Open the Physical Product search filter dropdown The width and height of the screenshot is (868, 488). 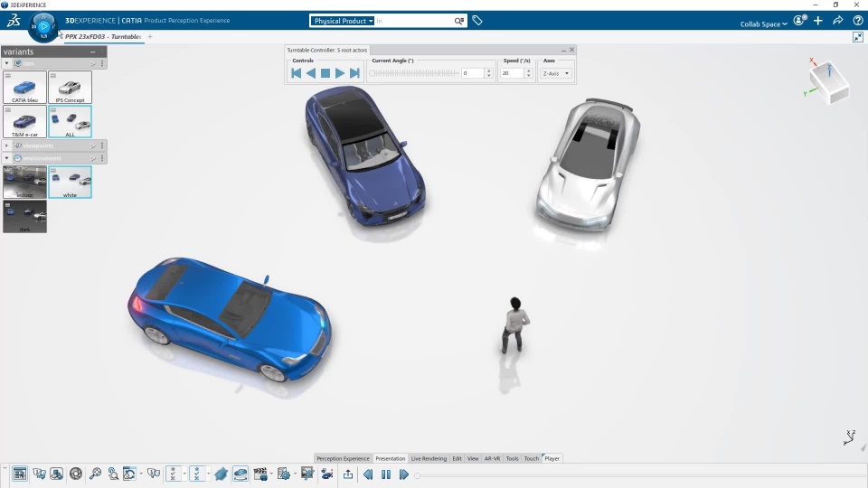coord(342,21)
